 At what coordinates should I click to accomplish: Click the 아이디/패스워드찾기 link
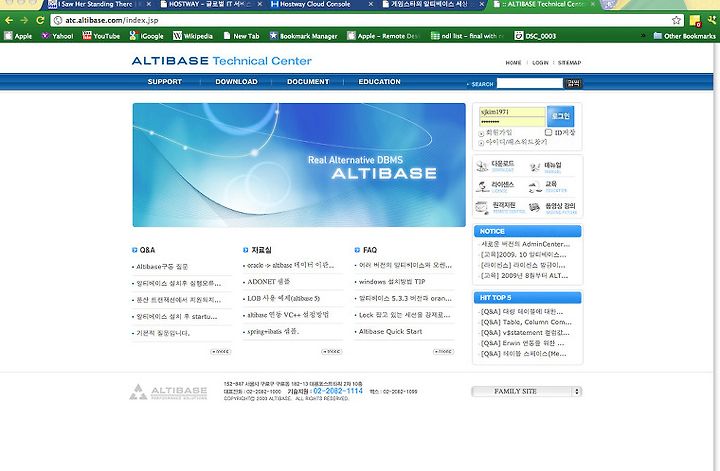[x=516, y=142]
